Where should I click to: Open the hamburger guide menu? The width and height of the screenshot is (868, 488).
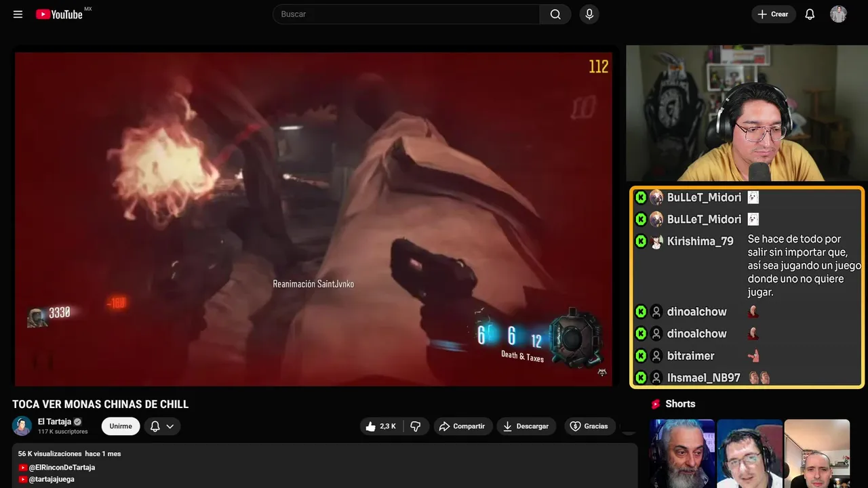pos(18,14)
